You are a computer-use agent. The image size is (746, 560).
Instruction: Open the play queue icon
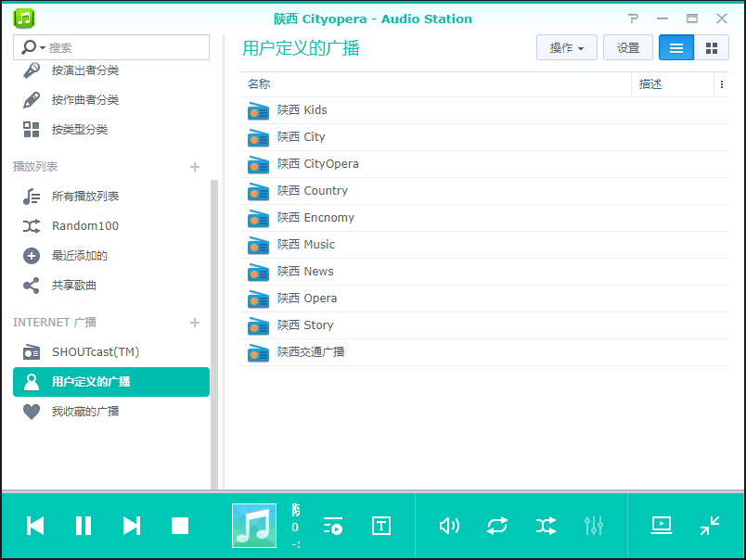click(x=333, y=526)
